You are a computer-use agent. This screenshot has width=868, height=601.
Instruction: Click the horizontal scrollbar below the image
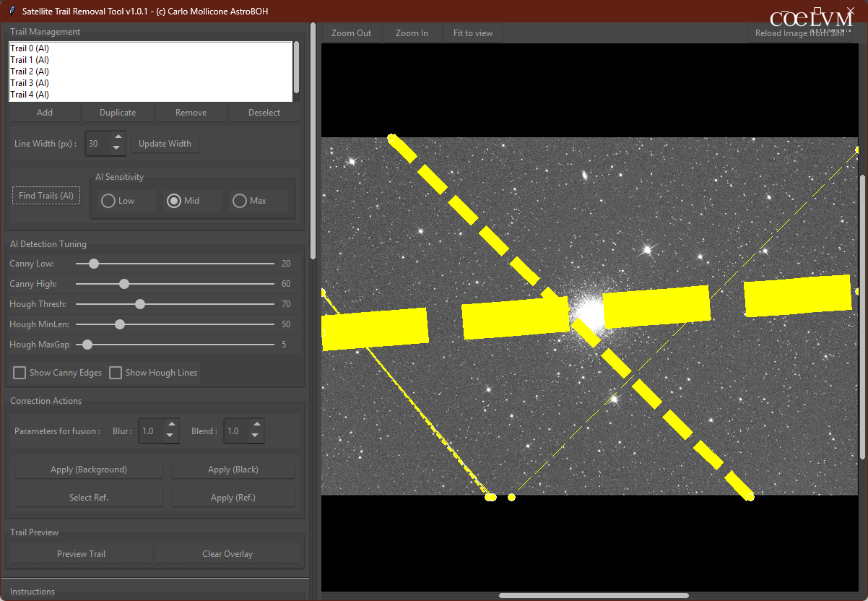[593, 596]
